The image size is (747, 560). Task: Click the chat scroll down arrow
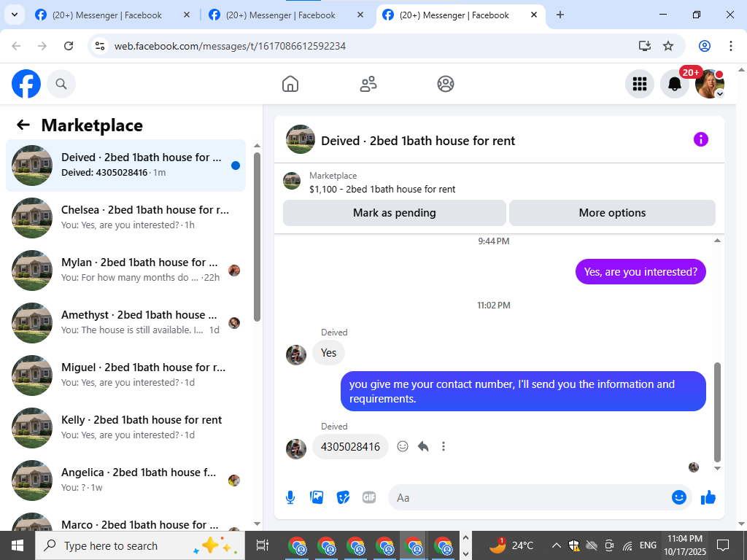(x=718, y=469)
